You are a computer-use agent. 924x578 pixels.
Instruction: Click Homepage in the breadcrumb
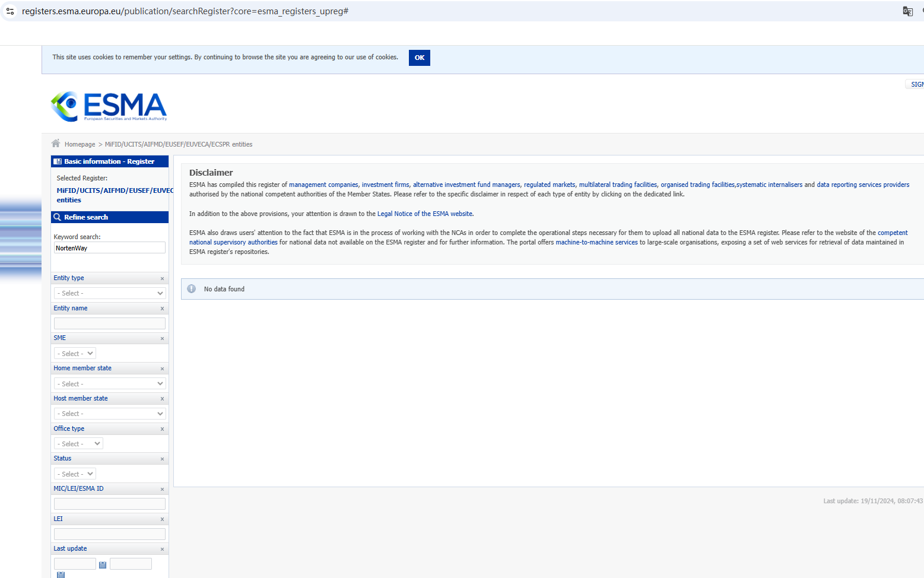[x=80, y=144]
